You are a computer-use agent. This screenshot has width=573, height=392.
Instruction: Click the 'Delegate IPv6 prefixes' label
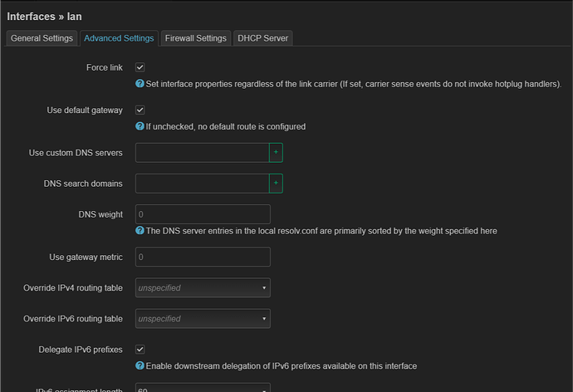81,350
